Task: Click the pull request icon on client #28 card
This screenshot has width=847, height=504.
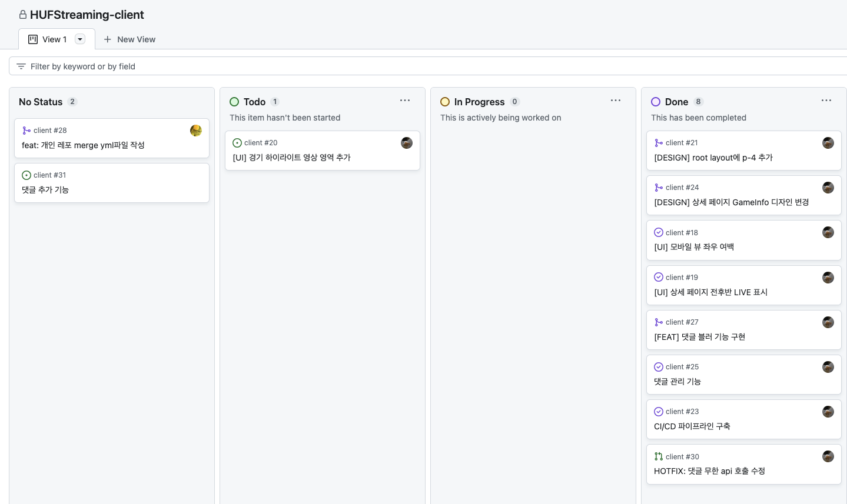Action: click(26, 131)
